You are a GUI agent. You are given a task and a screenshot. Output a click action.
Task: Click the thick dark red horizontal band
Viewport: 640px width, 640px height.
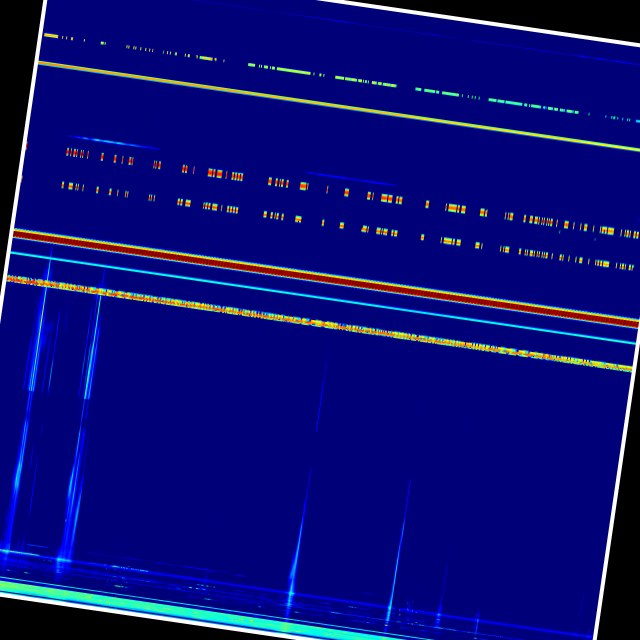click(320, 278)
